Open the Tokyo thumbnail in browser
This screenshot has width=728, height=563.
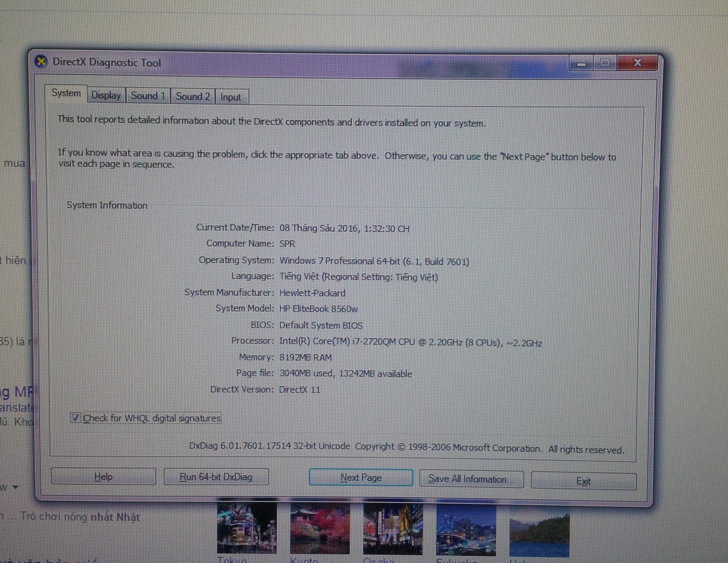[x=247, y=528]
